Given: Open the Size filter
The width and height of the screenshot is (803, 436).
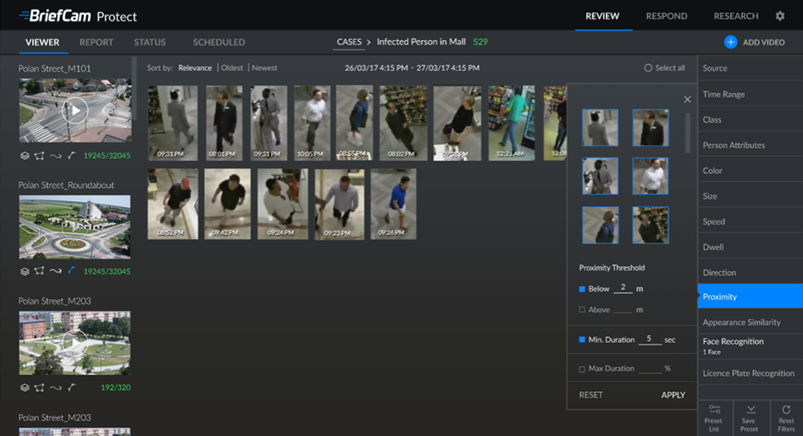Looking at the screenshot, I should coord(750,196).
